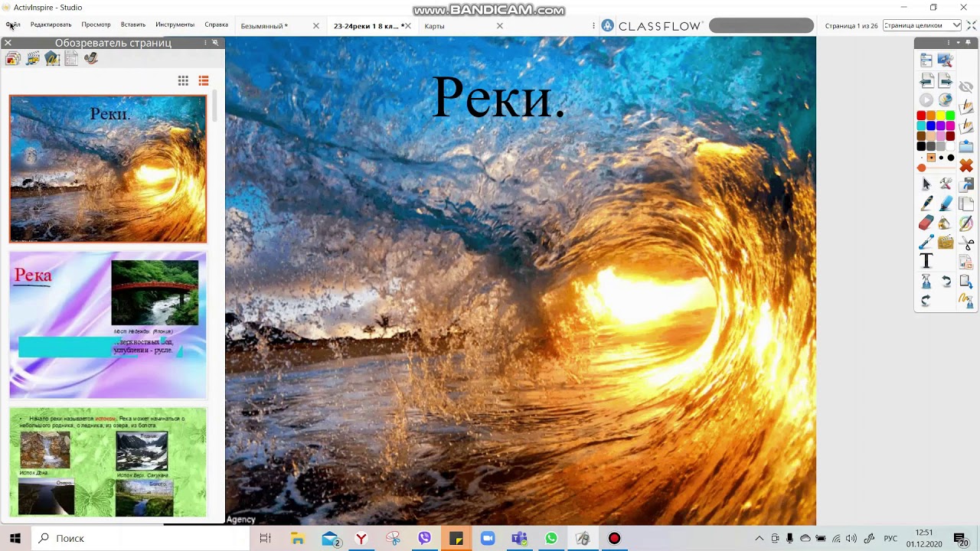Open the notification center
The height and width of the screenshot is (551, 980).
click(x=960, y=538)
